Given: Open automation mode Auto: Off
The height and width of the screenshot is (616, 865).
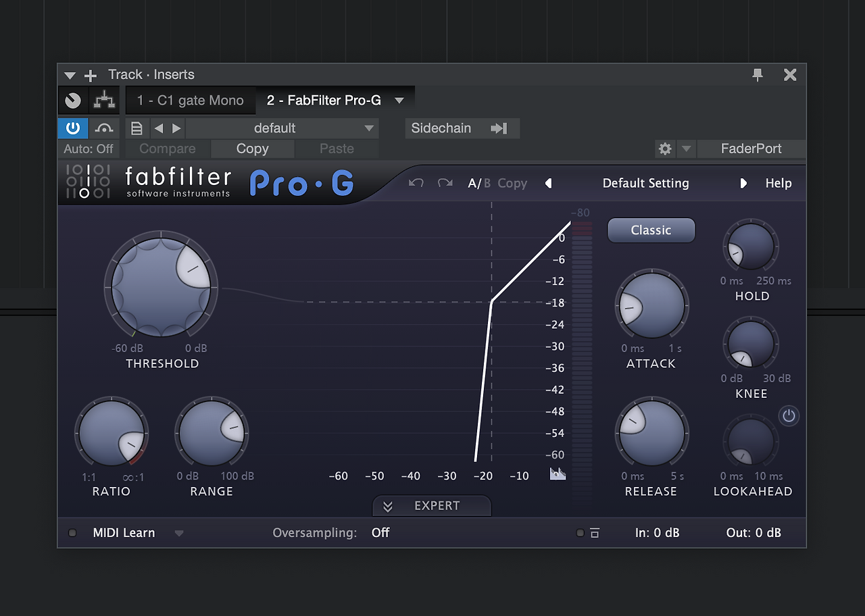Looking at the screenshot, I should coord(89,149).
